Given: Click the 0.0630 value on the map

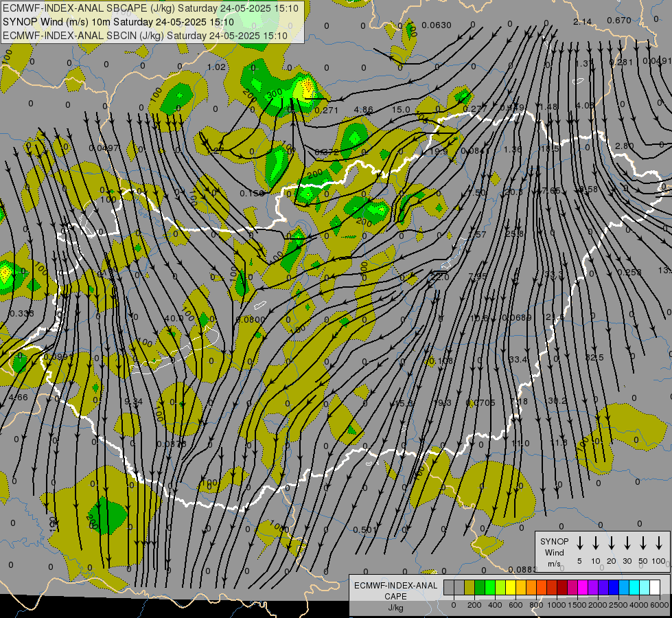Looking at the screenshot, I should 437,25.
